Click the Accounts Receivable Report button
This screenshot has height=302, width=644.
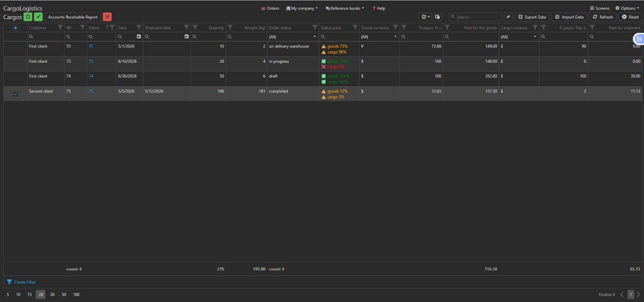pos(73,17)
